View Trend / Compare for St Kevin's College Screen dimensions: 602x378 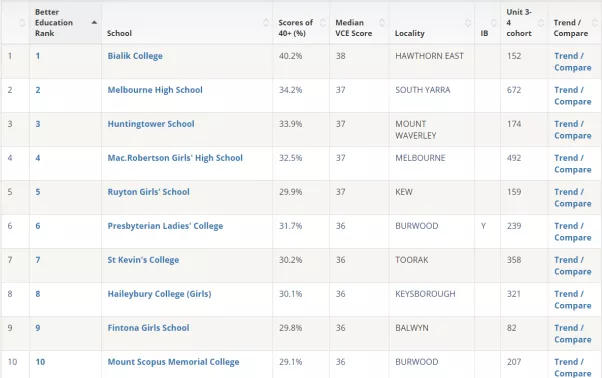[x=572, y=266]
